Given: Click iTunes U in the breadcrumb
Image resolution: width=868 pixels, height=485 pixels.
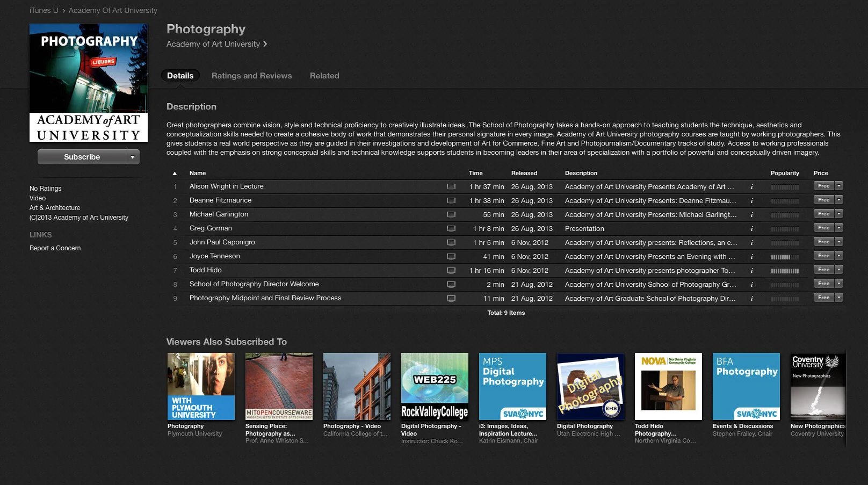Looking at the screenshot, I should [x=43, y=10].
